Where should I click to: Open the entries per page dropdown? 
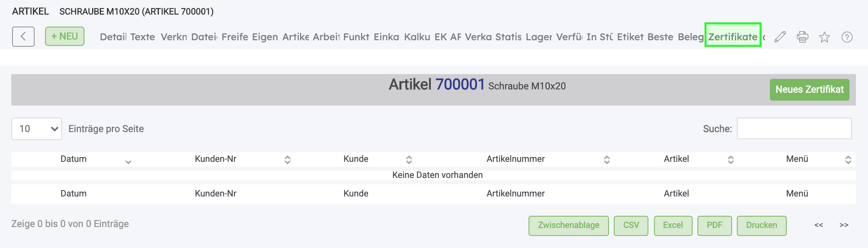click(x=37, y=129)
